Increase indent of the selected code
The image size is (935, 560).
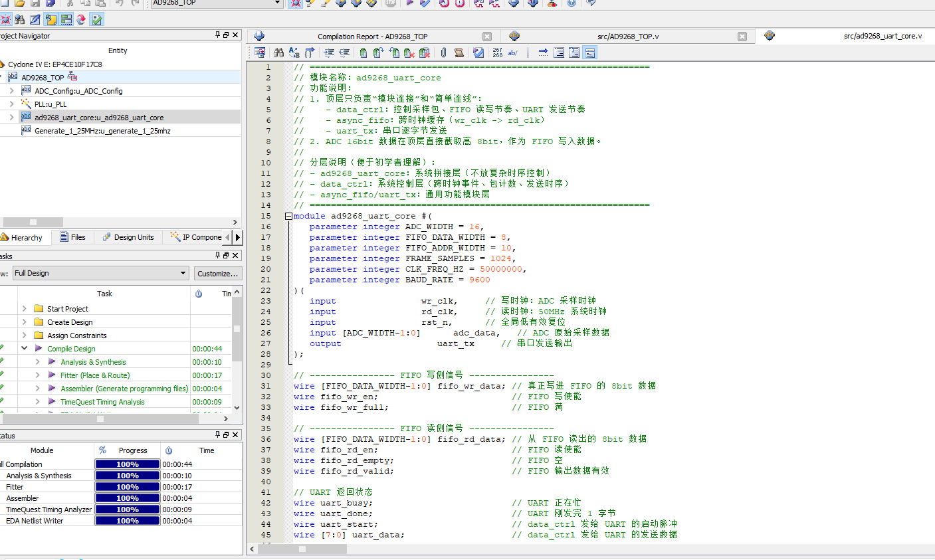pos(330,52)
